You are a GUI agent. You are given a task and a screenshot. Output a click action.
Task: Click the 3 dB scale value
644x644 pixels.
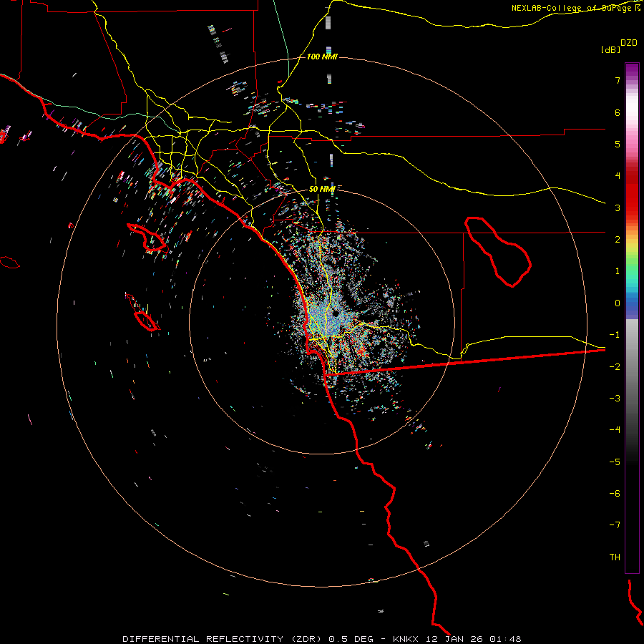coord(618,208)
